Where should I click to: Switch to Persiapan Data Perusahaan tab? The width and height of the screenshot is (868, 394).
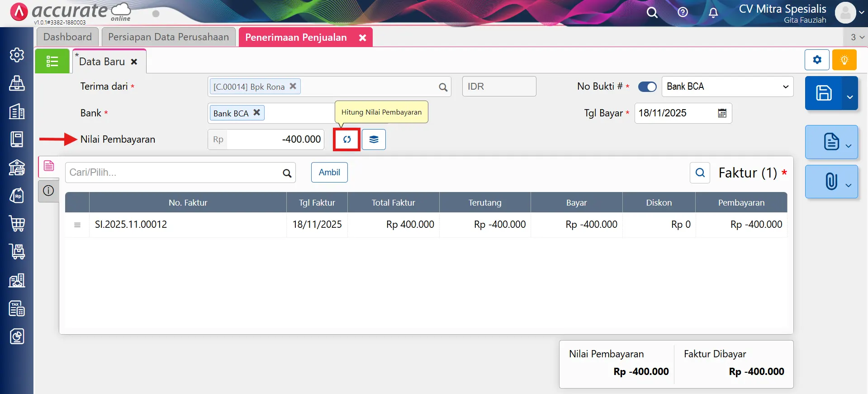click(x=168, y=37)
